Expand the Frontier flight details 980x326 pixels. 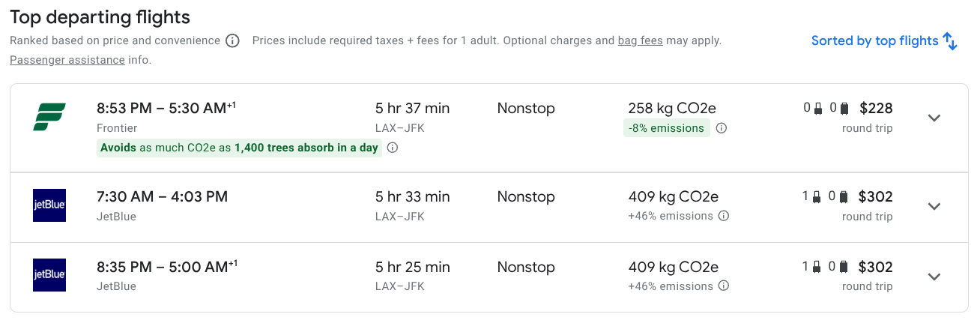(x=934, y=118)
